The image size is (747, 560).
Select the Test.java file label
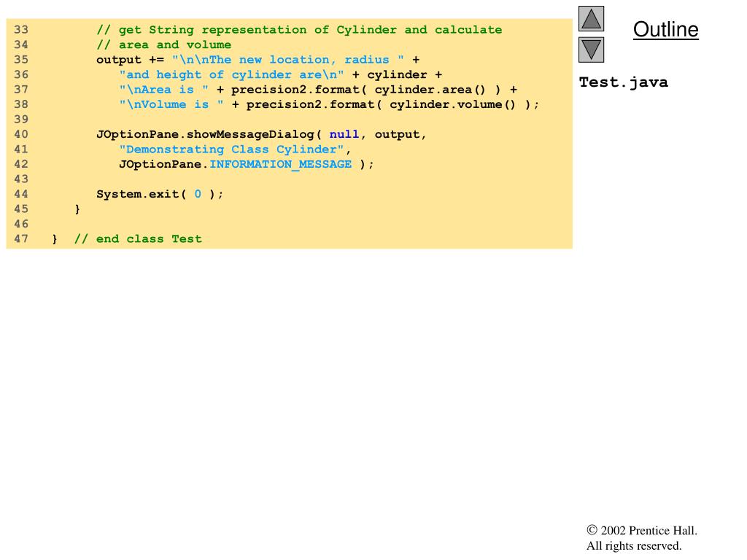pyautogui.click(x=623, y=82)
